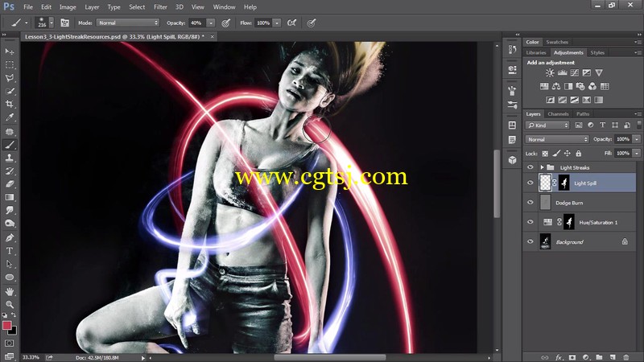
Task: Toggle Quick Mask mode icon
Action: [10, 343]
